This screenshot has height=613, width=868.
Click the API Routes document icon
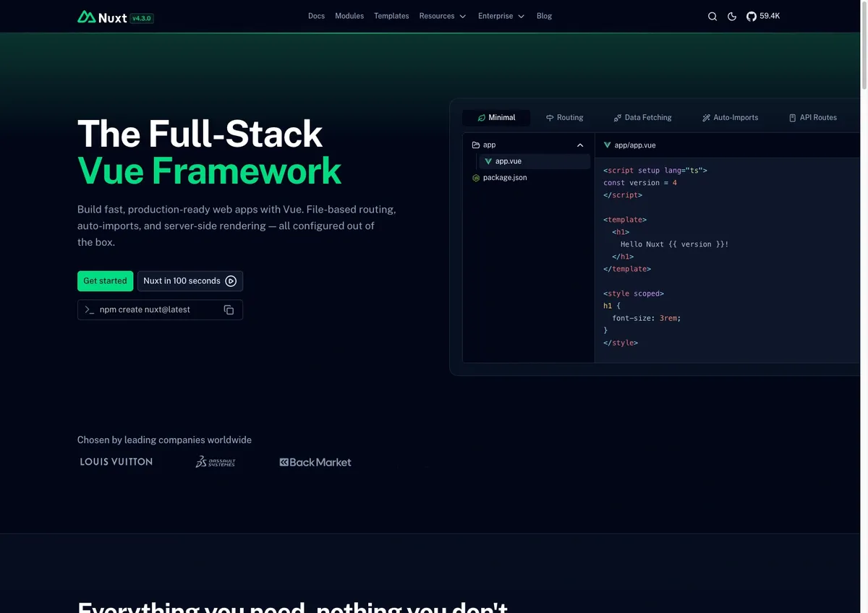click(792, 118)
